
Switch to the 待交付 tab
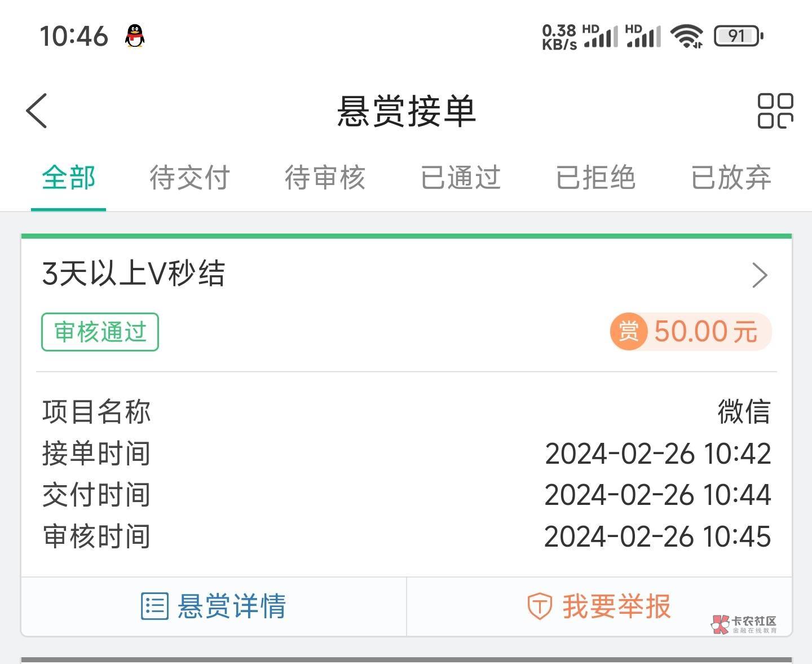pyautogui.click(x=189, y=178)
